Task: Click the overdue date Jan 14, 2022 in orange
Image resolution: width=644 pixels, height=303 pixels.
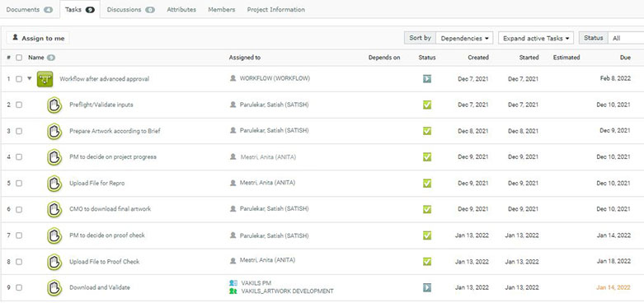Action: [x=613, y=287]
